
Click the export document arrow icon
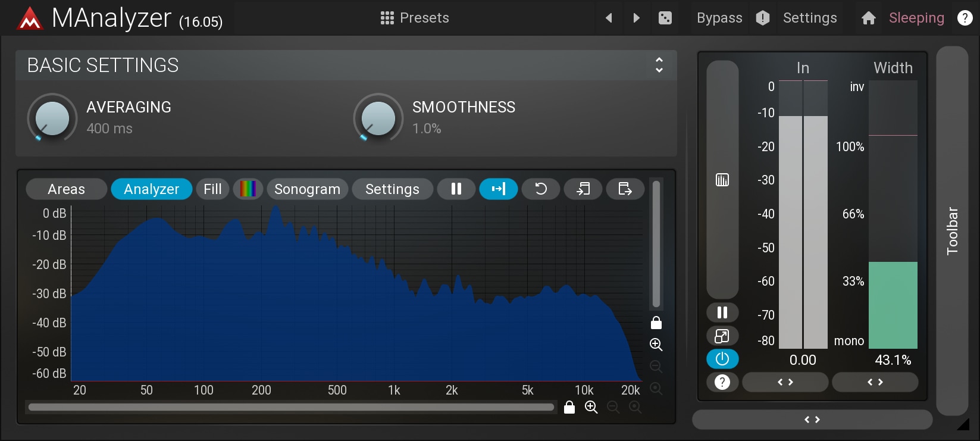point(625,189)
